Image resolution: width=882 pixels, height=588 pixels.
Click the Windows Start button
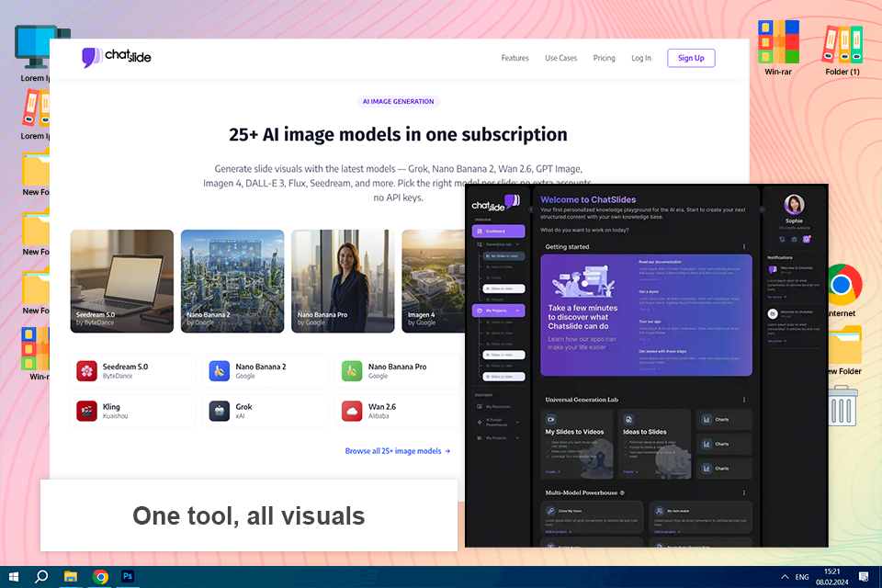(x=14, y=577)
